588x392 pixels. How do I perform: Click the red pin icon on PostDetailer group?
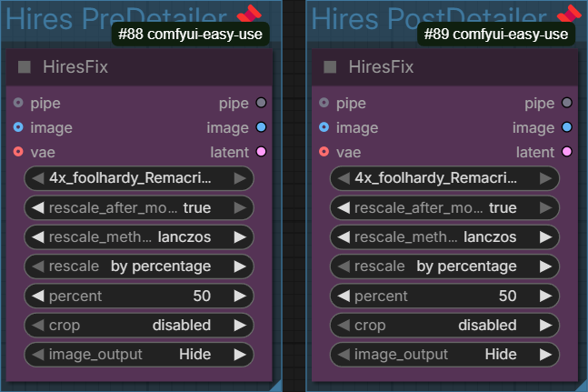click(569, 13)
